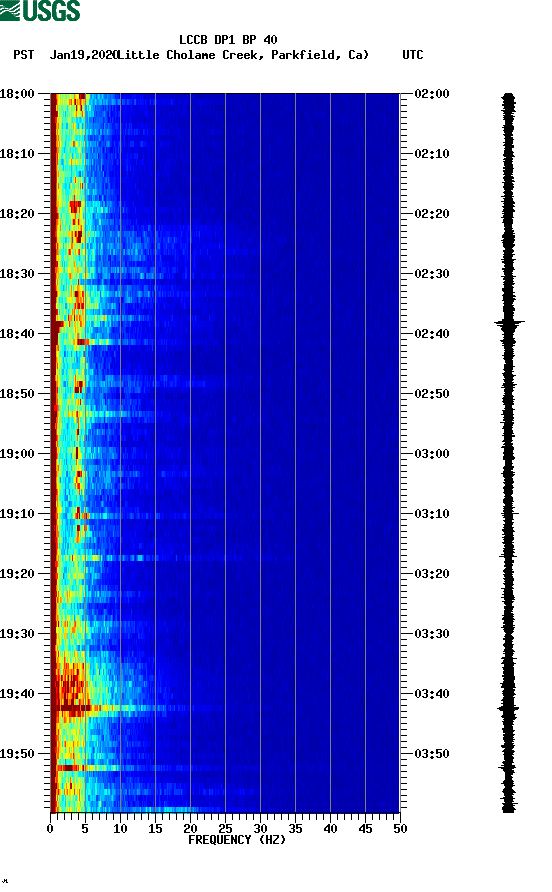
Task: Click the 25 Hz tick label
Action: [x=225, y=829]
